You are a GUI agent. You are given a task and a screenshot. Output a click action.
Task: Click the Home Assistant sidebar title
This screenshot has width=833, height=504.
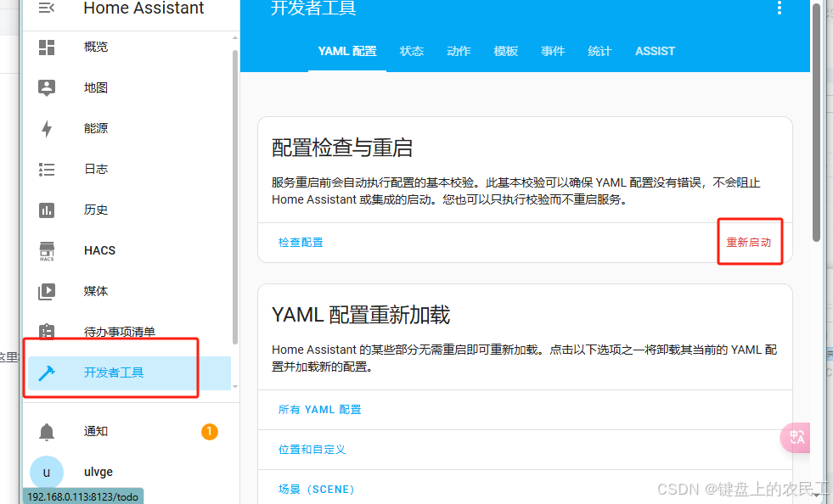point(144,8)
